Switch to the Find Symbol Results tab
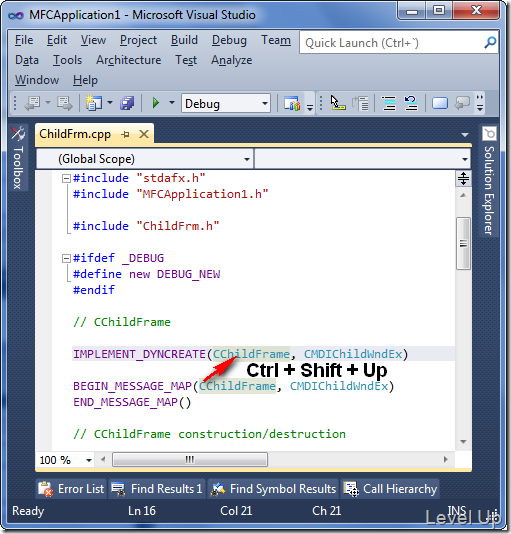 [273, 489]
